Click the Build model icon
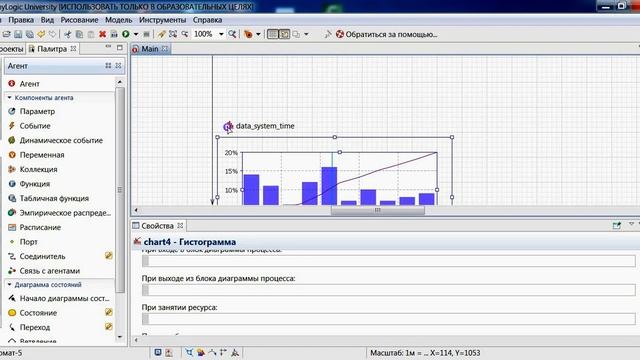Viewport: 640px width, 360px height. (114, 34)
